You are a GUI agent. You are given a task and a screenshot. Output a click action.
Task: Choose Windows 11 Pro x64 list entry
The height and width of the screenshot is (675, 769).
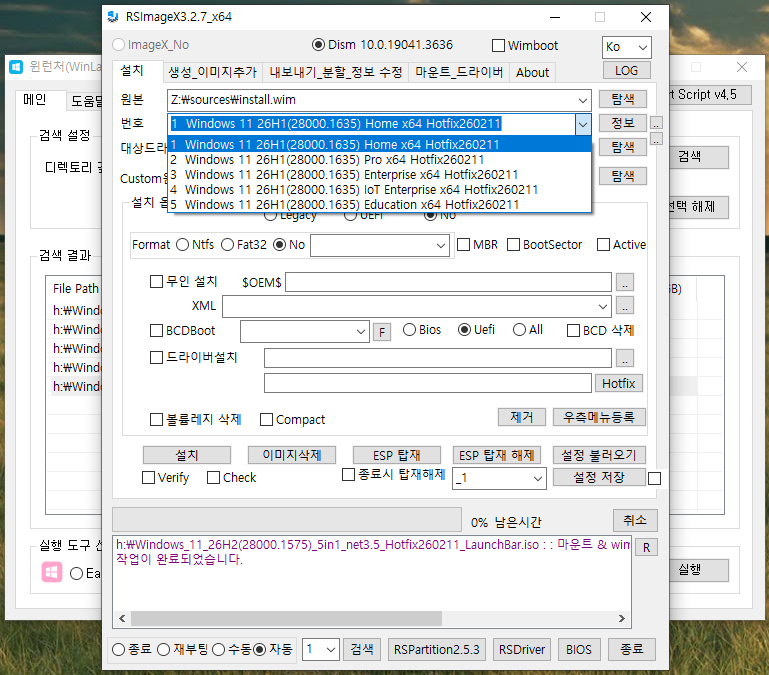click(x=380, y=160)
